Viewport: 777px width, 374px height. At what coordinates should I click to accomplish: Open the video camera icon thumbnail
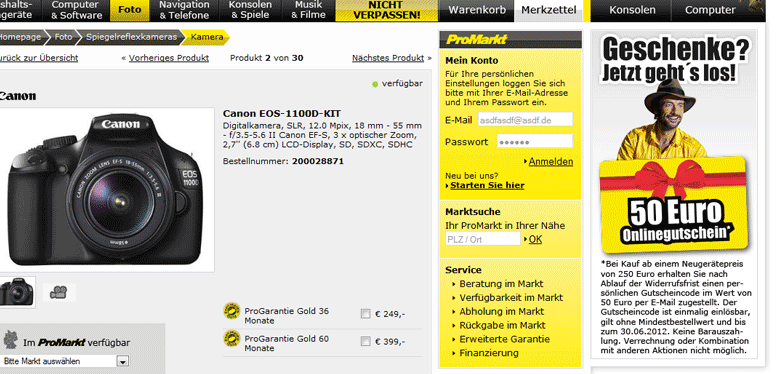(58, 293)
